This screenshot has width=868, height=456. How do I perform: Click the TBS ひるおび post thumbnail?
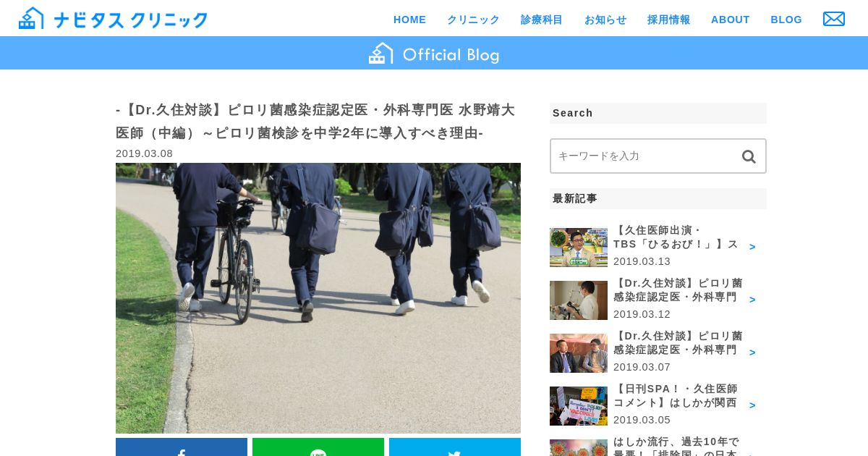click(x=579, y=248)
